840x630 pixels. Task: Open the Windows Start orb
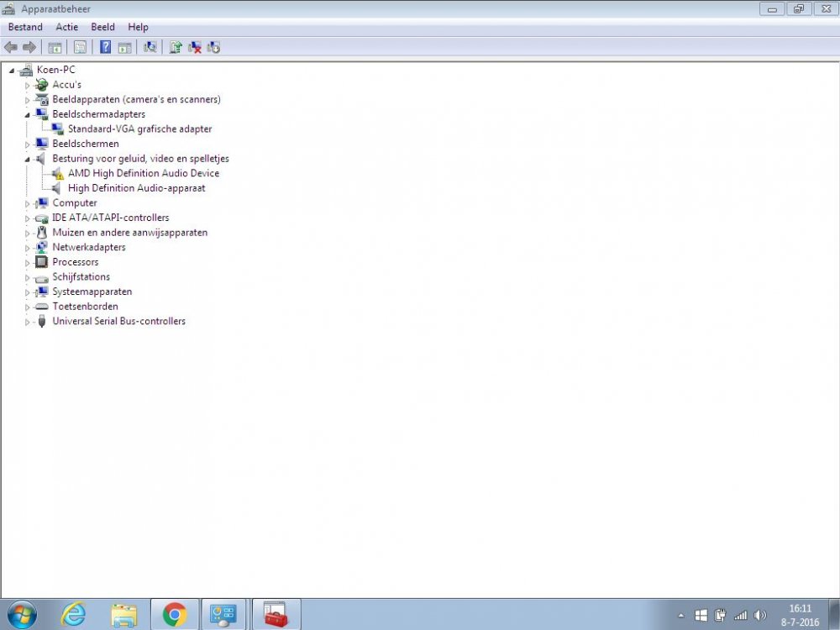click(22, 615)
